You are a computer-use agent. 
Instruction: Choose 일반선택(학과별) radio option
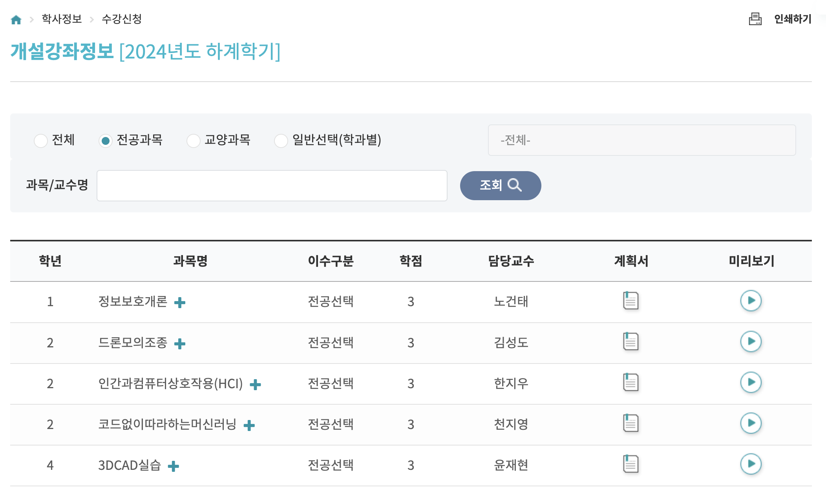[281, 141]
